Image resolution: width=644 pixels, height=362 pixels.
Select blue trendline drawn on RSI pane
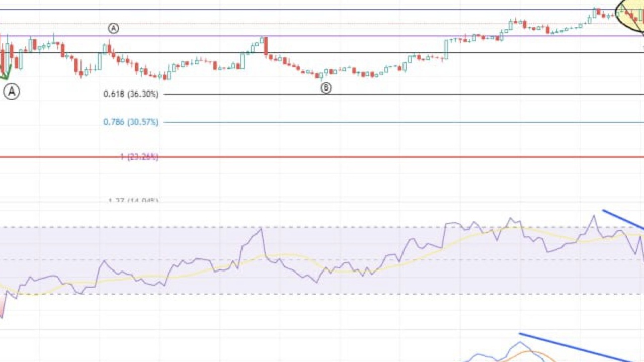tap(623, 219)
